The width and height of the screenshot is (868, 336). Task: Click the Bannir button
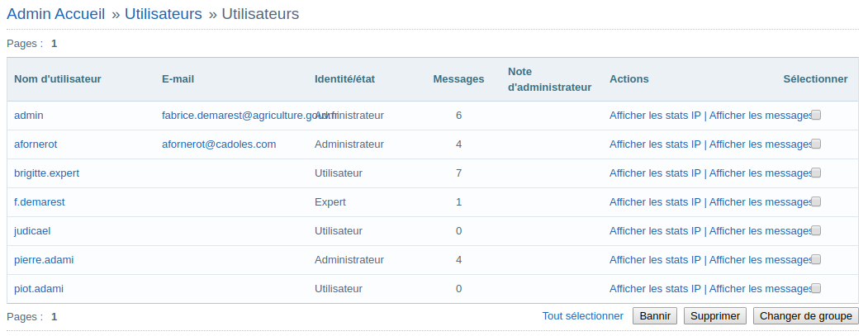point(655,316)
